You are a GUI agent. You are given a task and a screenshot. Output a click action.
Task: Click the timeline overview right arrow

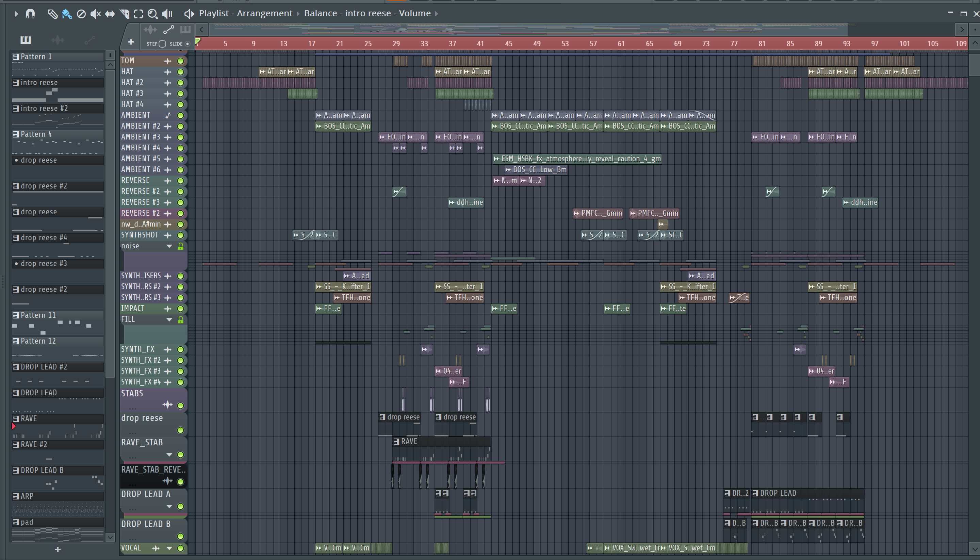(x=962, y=29)
